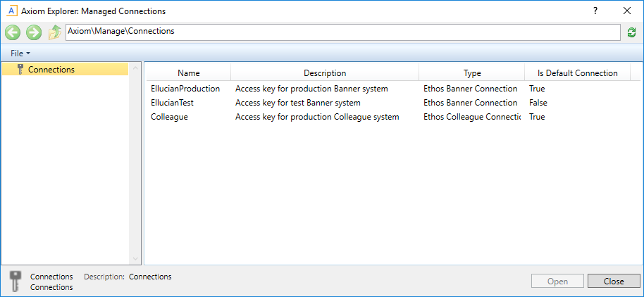644x297 pixels.
Task: Click the Up one level folder icon
Action: [54, 32]
